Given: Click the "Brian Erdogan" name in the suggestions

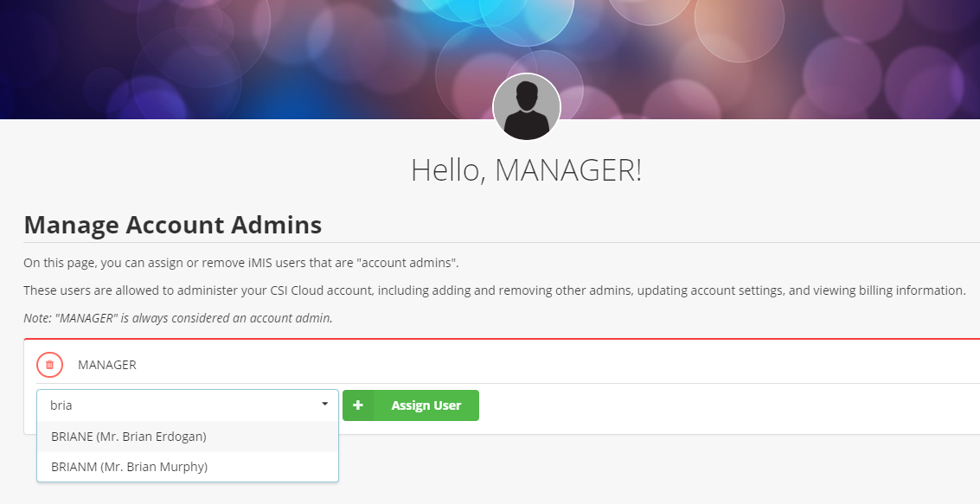Looking at the screenshot, I should click(x=166, y=437).
